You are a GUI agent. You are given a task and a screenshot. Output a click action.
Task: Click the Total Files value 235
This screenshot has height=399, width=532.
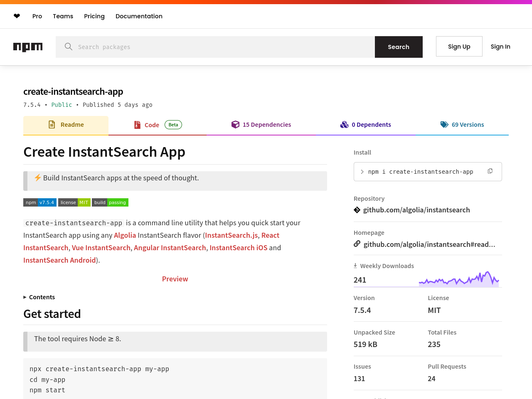[x=434, y=344]
